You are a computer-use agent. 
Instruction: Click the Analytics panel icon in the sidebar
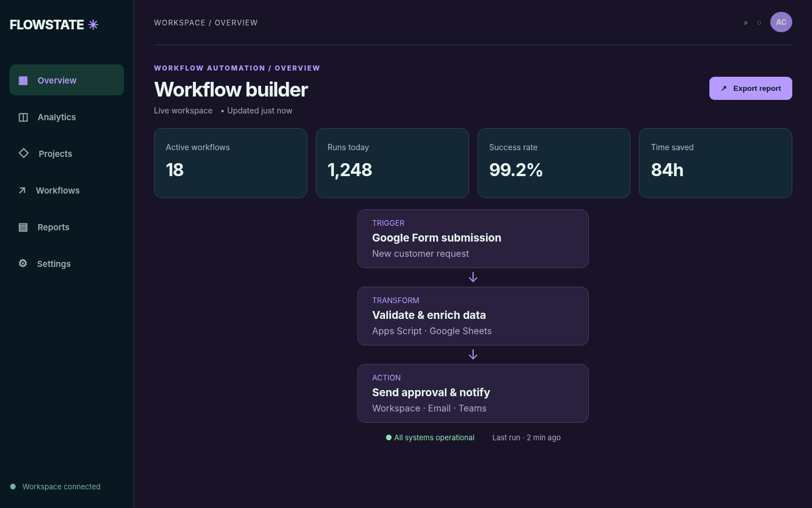[x=23, y=117]
